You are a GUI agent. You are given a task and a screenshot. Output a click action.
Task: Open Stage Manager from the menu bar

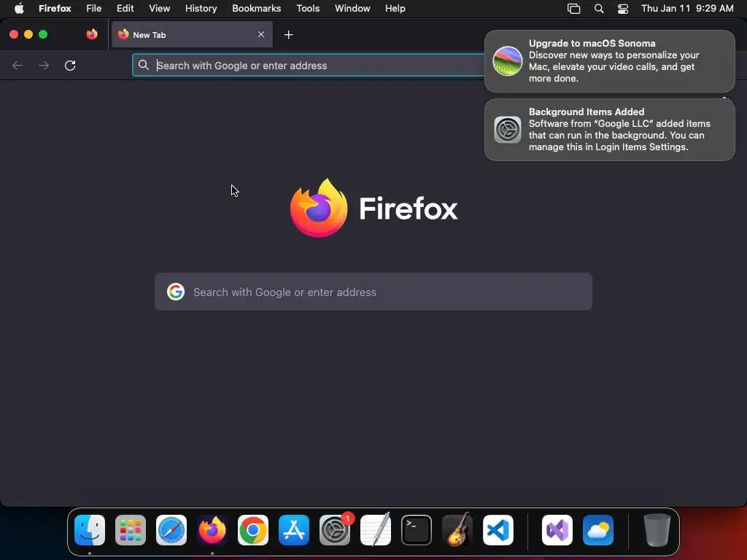coord(573,9)
